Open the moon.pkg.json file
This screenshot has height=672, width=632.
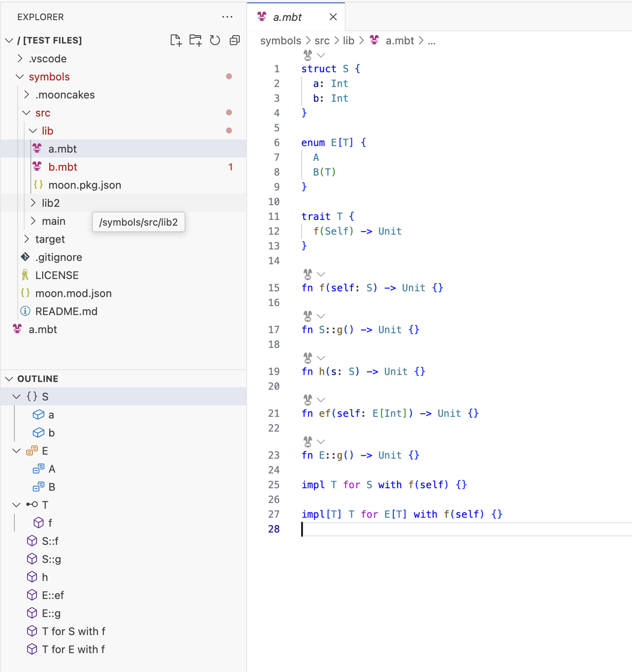click(x=85, y=185)
